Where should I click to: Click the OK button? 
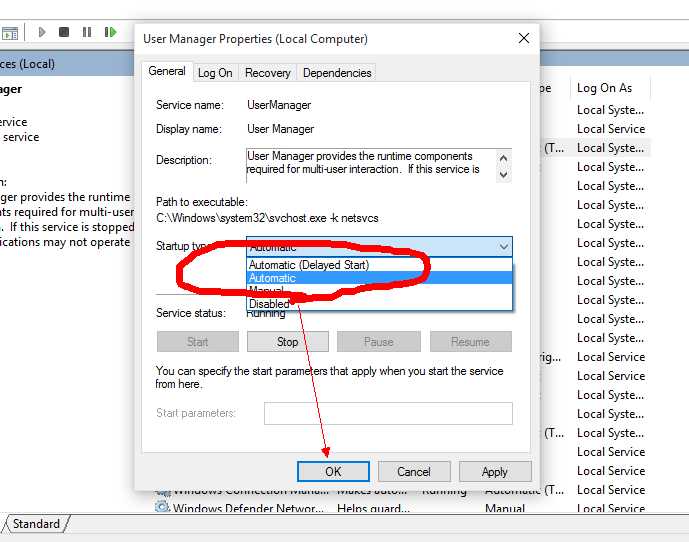coord(333,472)
